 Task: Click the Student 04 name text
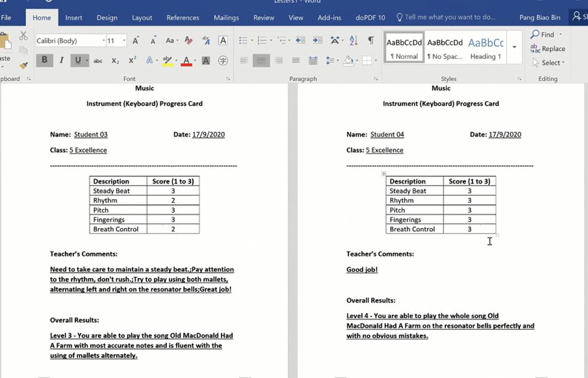pyautogui.click(x=387, y=134)
